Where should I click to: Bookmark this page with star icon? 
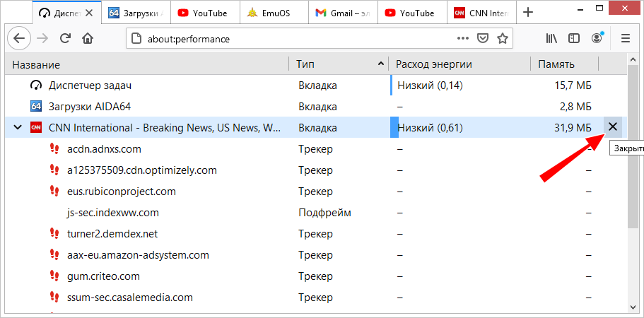click(503, 39)
